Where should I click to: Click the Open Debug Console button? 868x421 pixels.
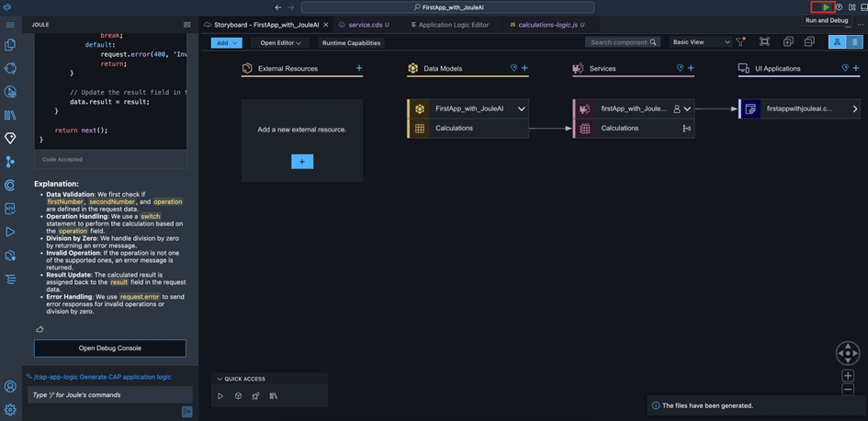[109, 348]
